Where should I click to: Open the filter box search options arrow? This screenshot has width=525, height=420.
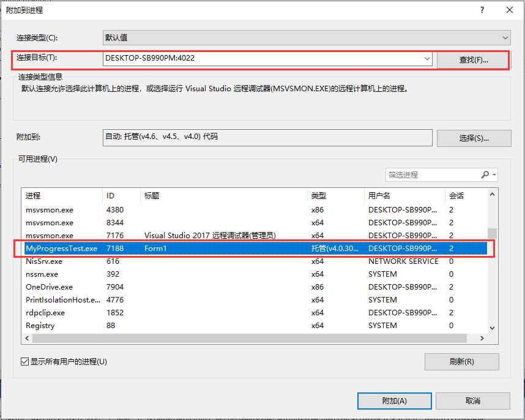pyautogui.click(x=494, y=174)
